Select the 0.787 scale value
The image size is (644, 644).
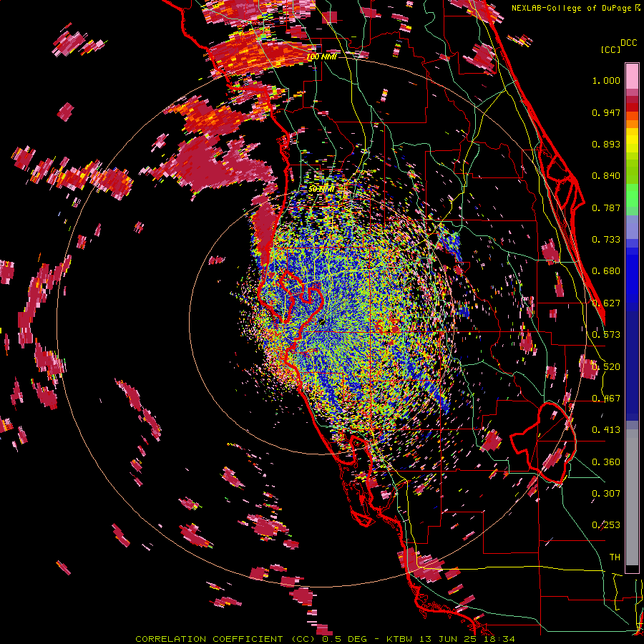606,208
